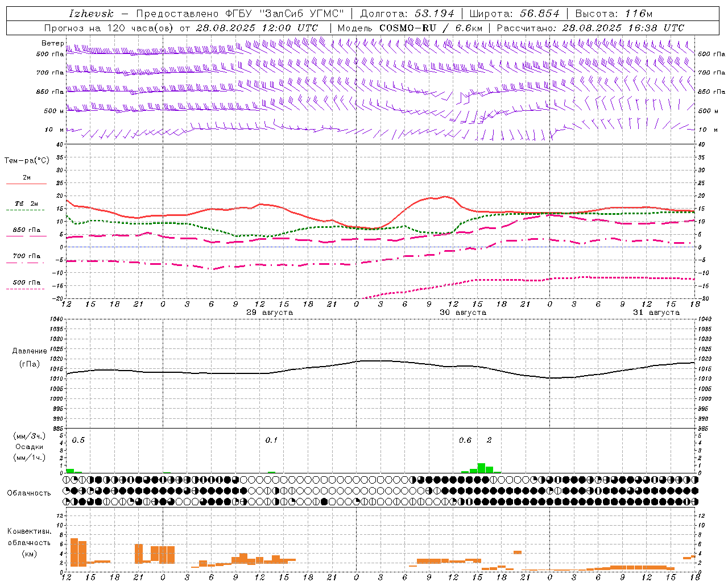Click the 0.6 precipitation amount value
This screenshot has width=728, height=582.
pos(465,440)
